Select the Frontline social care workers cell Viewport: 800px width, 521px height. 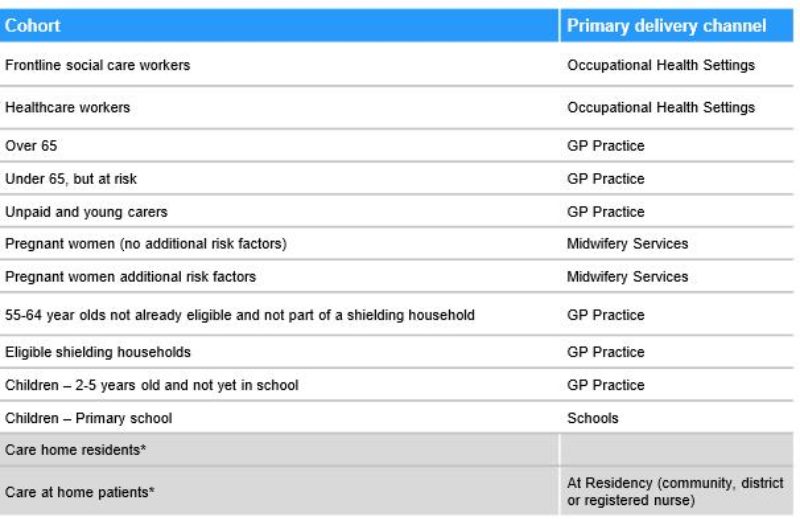click(x=279, y=64)
